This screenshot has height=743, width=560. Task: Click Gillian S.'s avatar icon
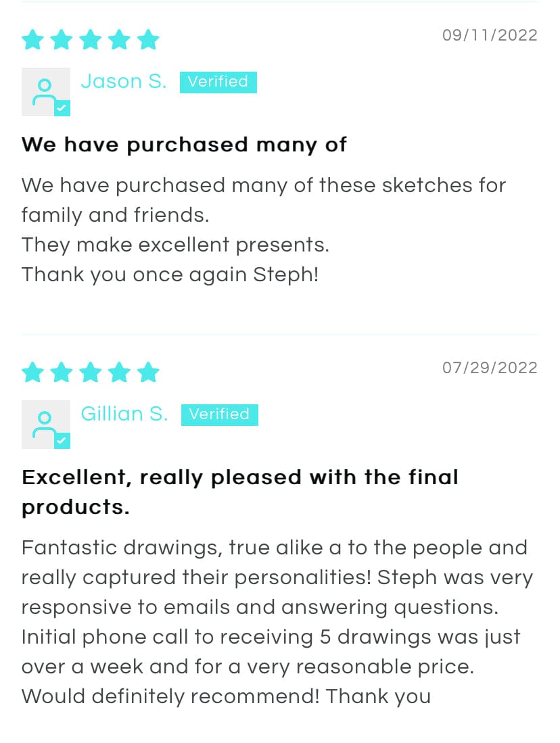click(45, 424)
